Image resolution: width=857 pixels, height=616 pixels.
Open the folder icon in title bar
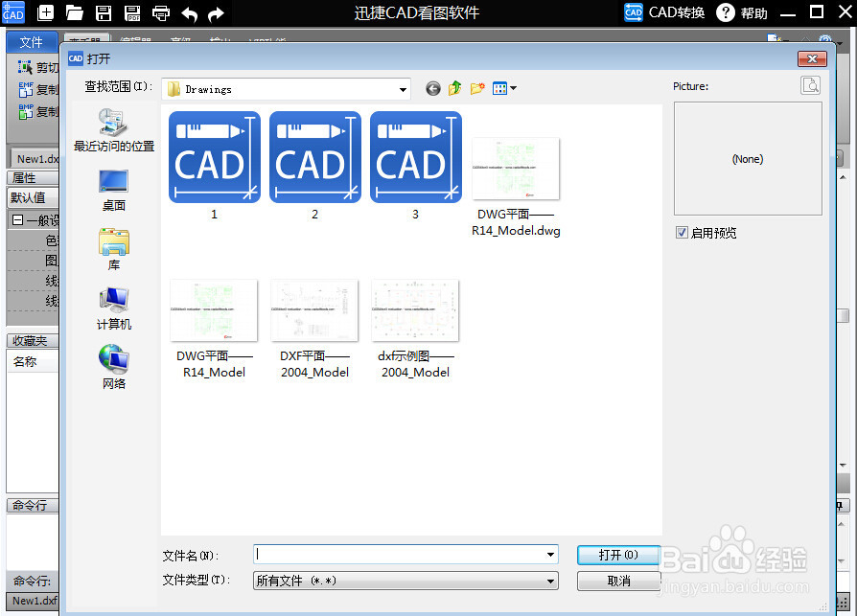(x=75, y=13)
